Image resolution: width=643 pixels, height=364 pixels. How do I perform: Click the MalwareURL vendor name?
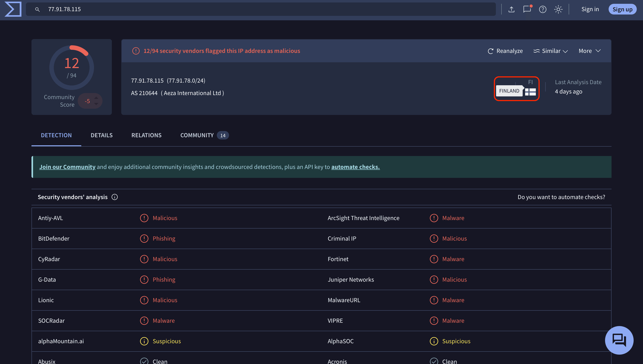344,300
